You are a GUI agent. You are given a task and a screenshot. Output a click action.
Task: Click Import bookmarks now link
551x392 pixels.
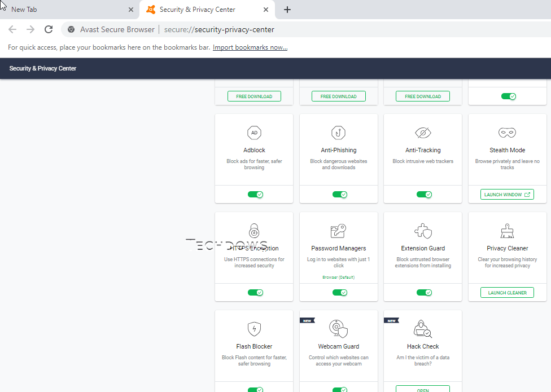pos(250,47)
